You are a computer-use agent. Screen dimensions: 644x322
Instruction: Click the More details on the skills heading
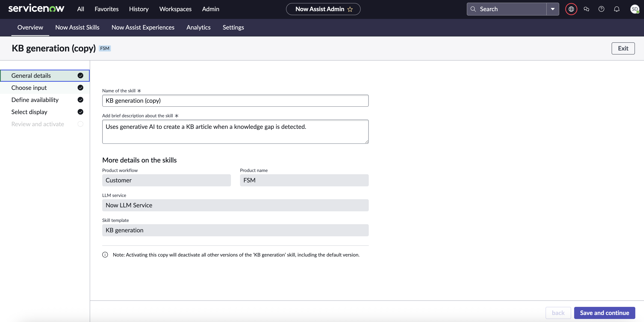[x=139, y=160]
